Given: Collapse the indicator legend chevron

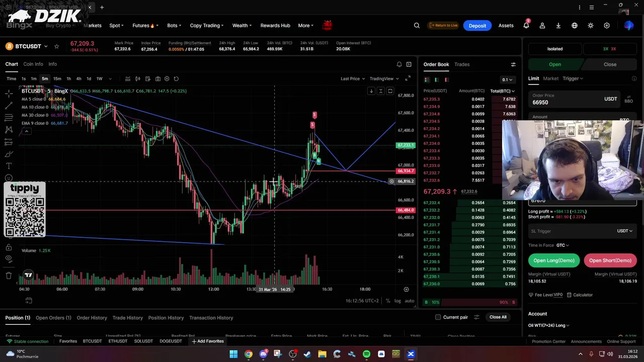Looking at the screenshot, I should click(27, 131).
